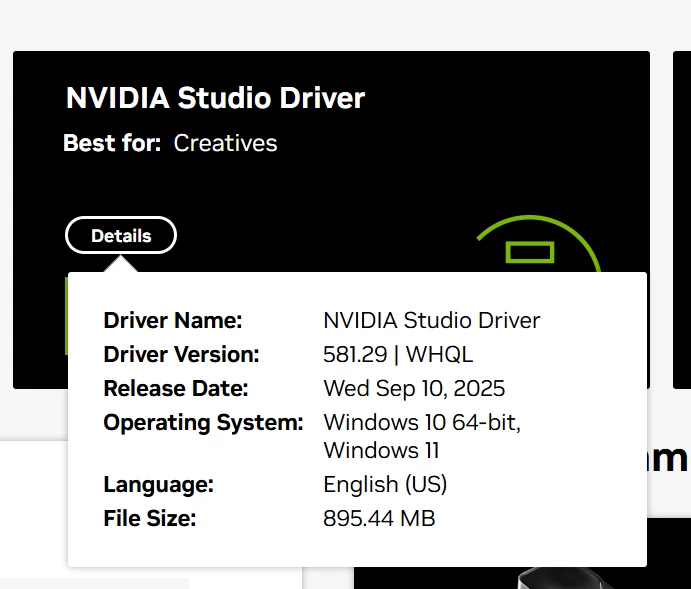Select the 'Creatives' best-for text

(225, 143)
